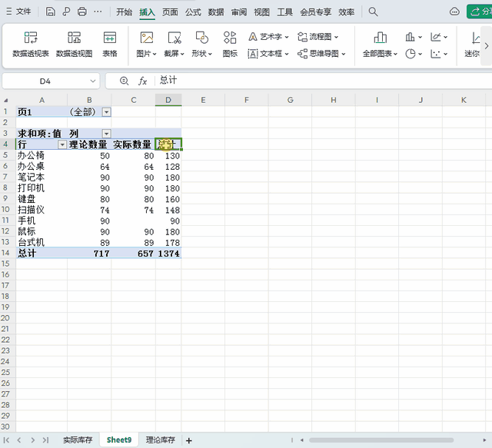Switch to the 审阅 tab

pos(239,12)
